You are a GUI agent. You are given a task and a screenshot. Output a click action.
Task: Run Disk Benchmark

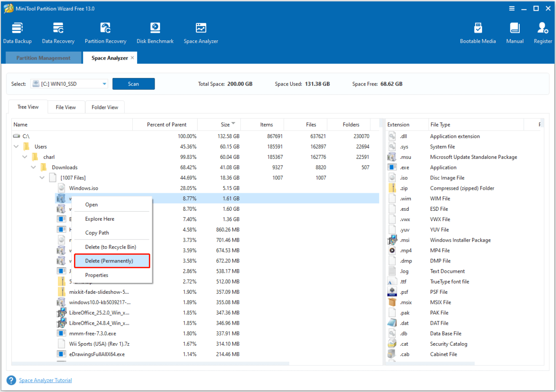155,31
